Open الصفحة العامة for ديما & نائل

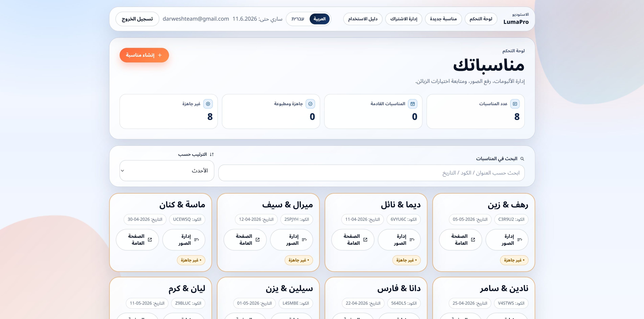(x=352, y=240)
